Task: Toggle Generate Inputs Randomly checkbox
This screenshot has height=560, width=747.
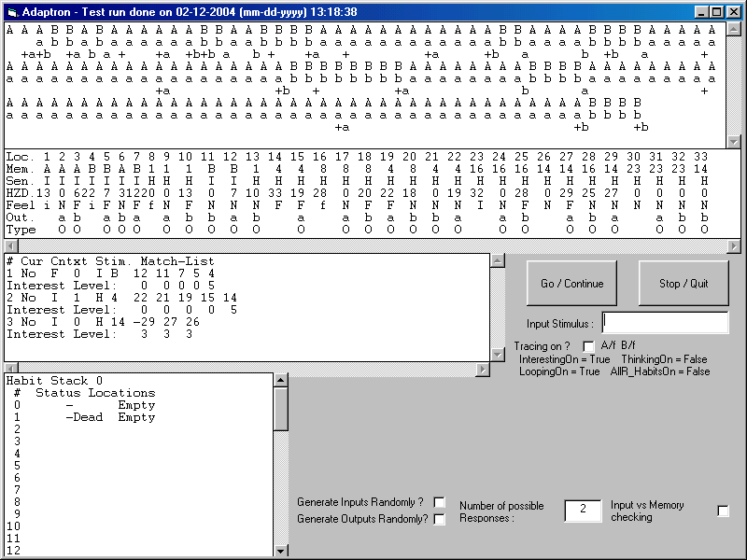Action: coord(439,502)
